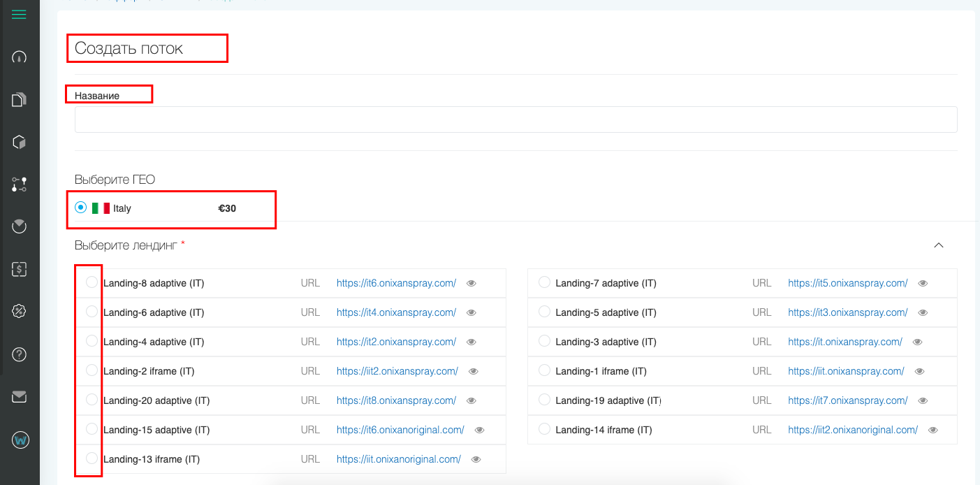Open the offers box icon in the sidebar
Screen dimensions: 980x485
tap(20, 143)
